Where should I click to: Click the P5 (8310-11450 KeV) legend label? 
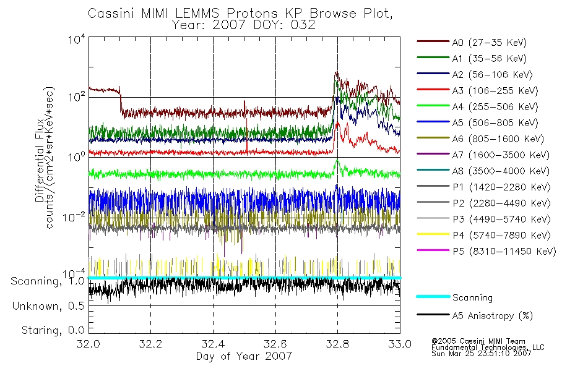pos(504,252)
